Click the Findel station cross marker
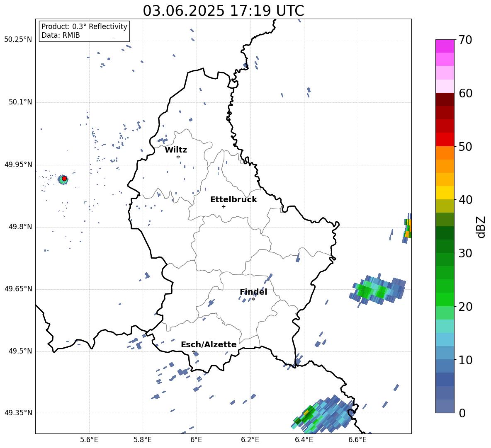Image resolution: width=491 pixels, height=448 pixels. (253, 299)
